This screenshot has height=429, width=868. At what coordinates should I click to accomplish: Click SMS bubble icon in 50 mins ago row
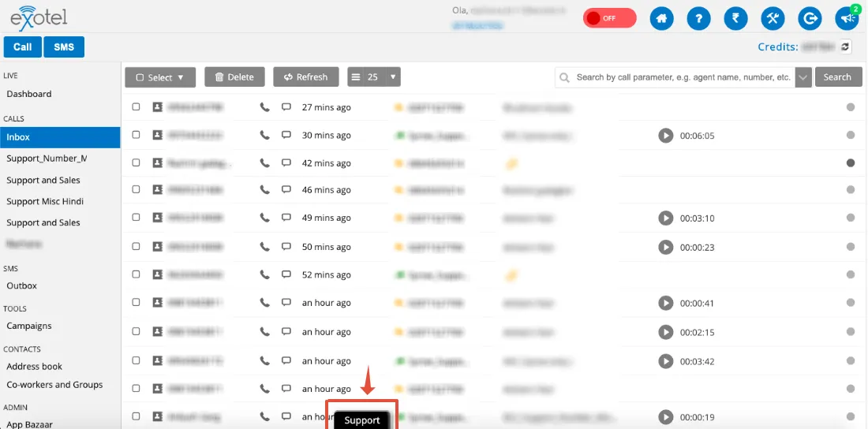(286, 246)
